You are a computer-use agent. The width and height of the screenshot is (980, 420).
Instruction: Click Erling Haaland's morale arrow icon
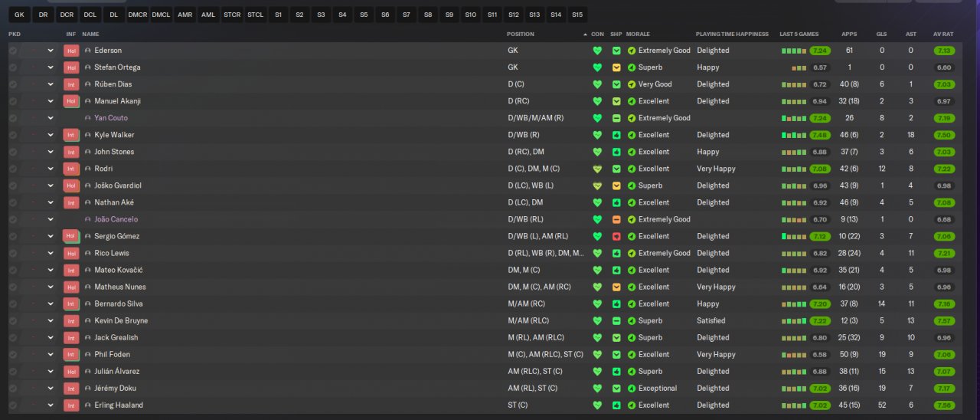pos(632,405)
